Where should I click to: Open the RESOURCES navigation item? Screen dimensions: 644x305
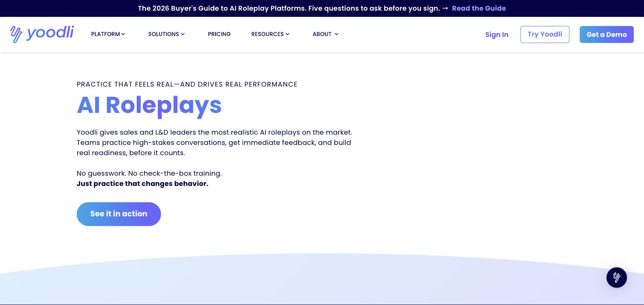point(267,34)
